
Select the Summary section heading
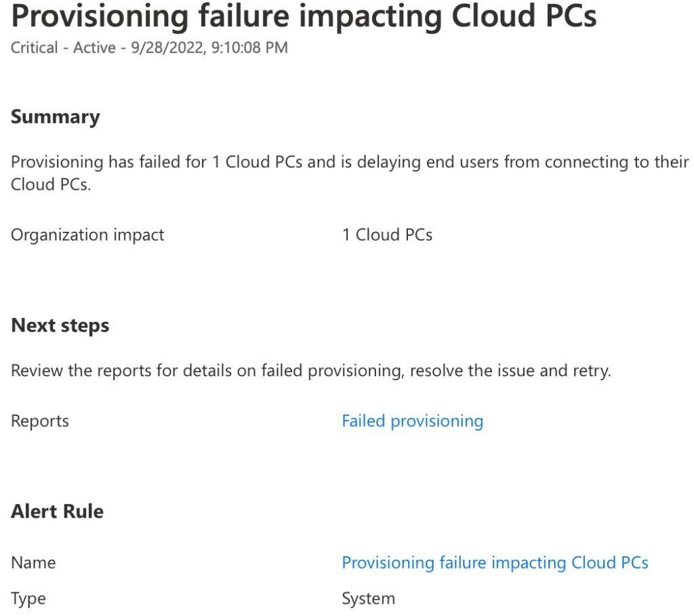[x=56, y=117]
